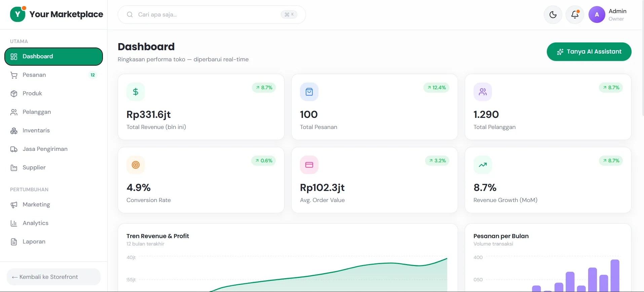Viewport: 644px width, 292px height.
Task: Click the search magnifier icon
Action: pyautogui.click(x=130, y=14)
